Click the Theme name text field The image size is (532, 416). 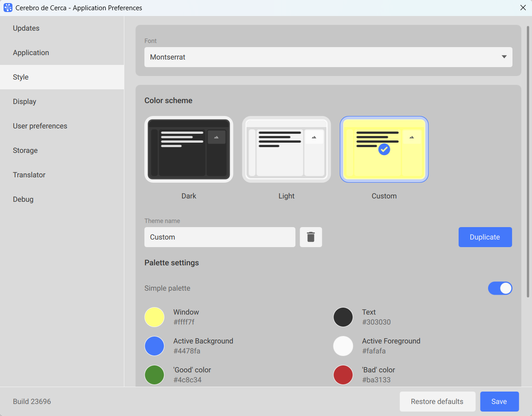pyautogui.click(x=219, y=237)
